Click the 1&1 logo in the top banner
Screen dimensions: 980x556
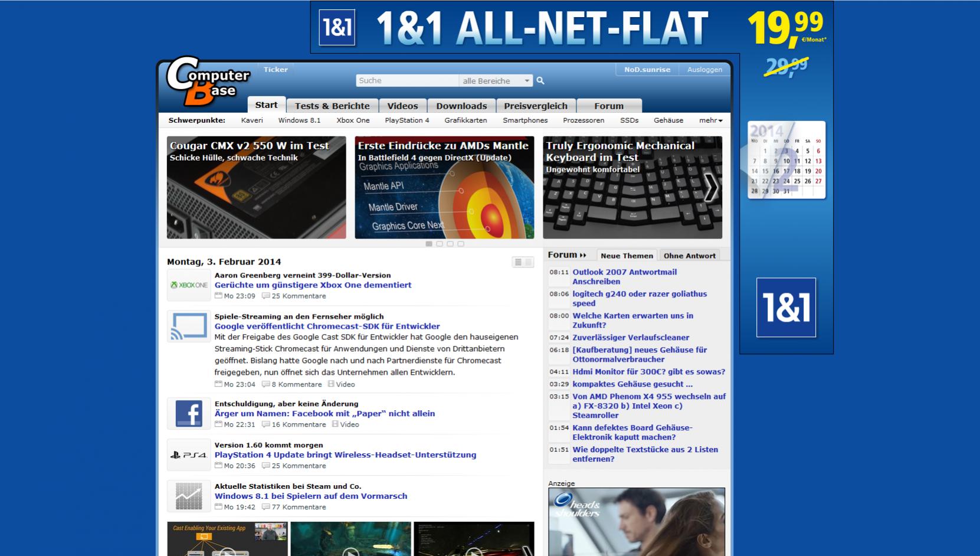[x=337, y=27]
